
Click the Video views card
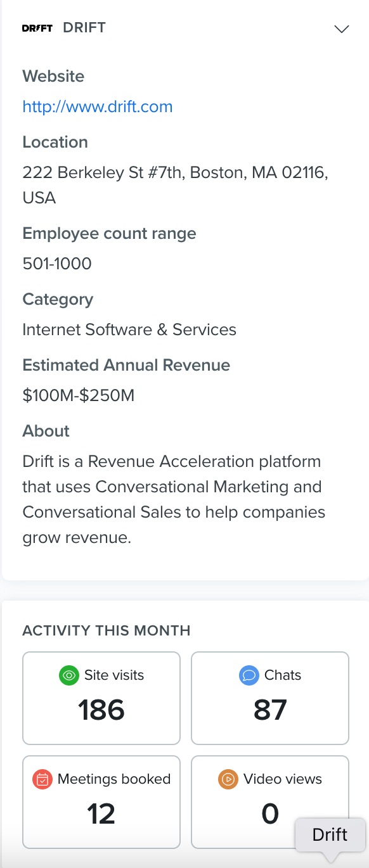point(269,802)
